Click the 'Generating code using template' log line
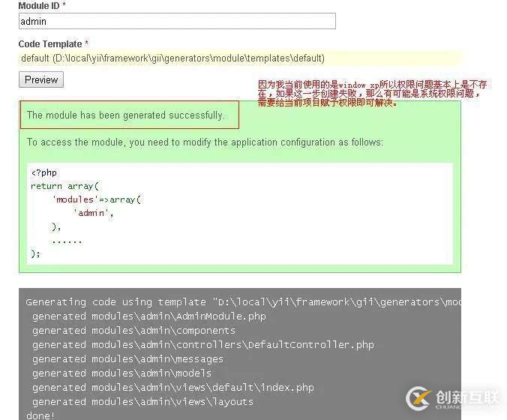 tap(243, 302)
